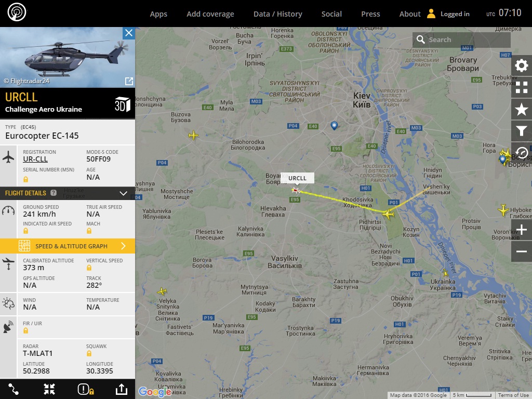Click the locked alert icon
Viewport: 532px width, 399px height.
click(86, 389)
